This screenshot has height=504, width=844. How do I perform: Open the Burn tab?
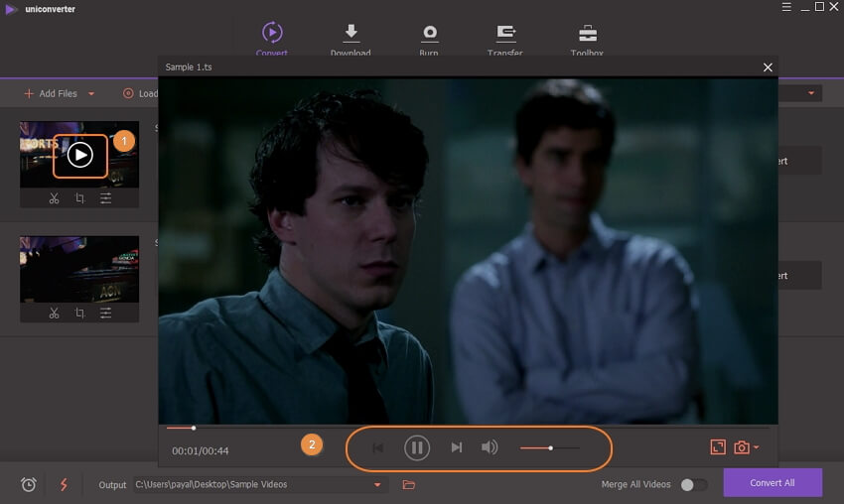429,40
